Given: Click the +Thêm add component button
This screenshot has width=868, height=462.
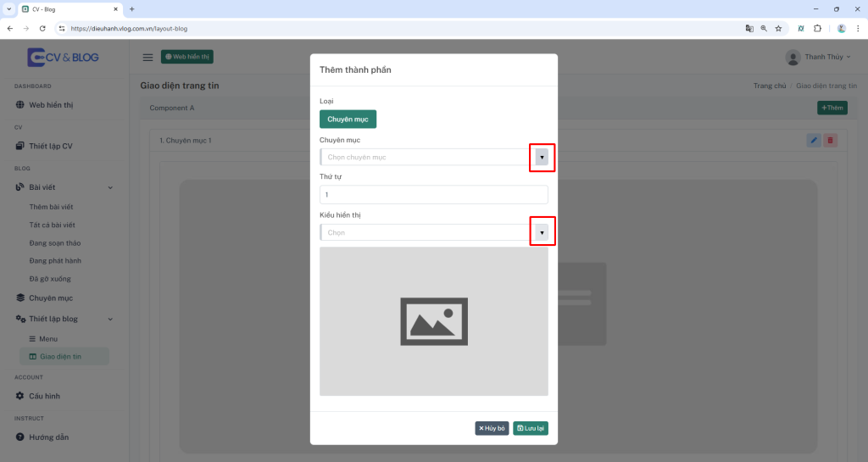Looking at the screenshot, I should pos(832,108).
